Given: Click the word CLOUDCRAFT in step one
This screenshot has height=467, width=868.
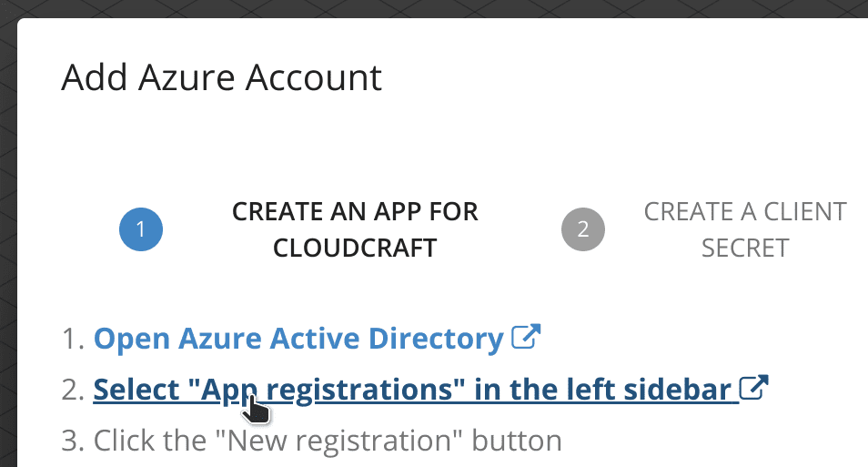Looking at the screenshot, I should pos(355,248).
